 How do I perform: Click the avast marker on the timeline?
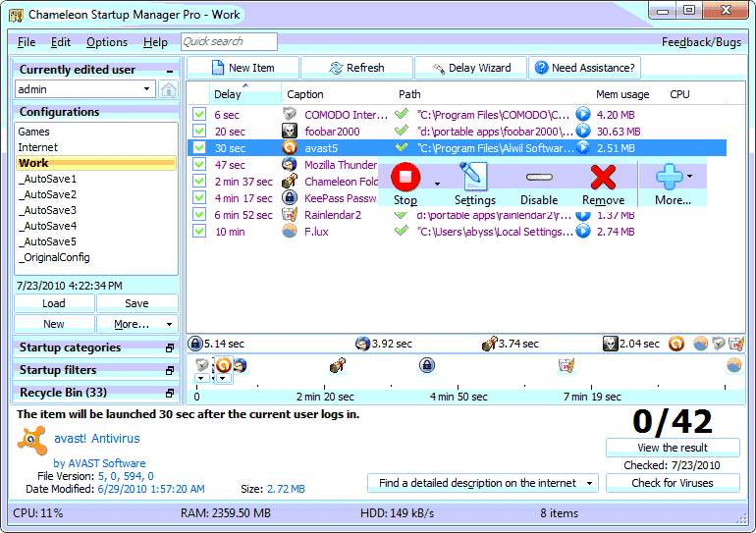(223, 365)
